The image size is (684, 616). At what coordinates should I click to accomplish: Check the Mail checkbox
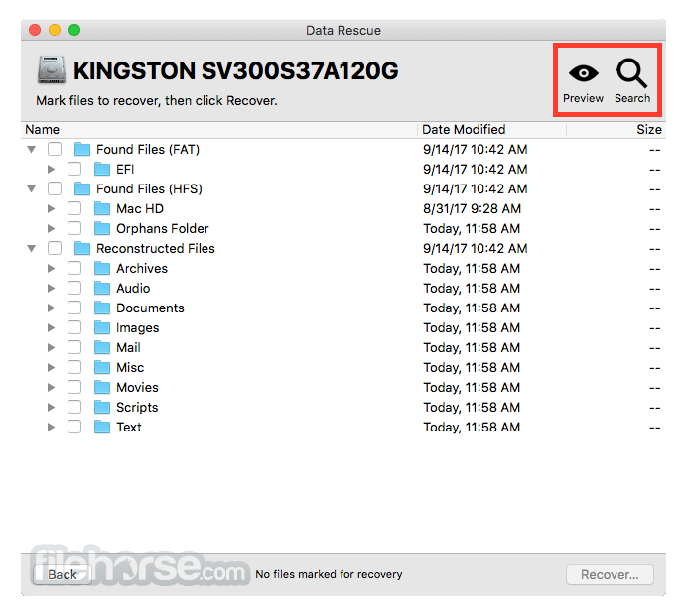click(x=74, y=347)
